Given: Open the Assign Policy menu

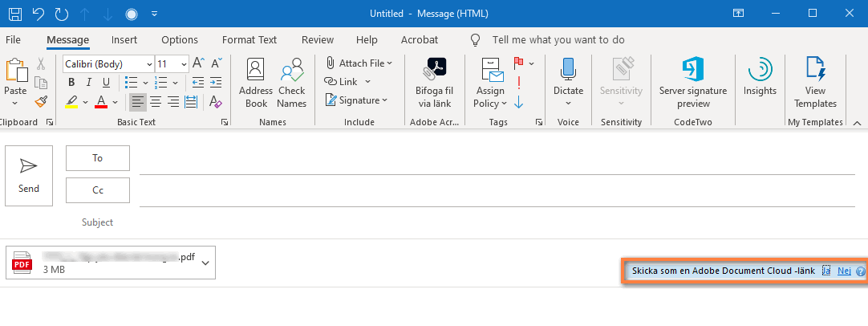Looking at the screenshot, I should [490, 84].
